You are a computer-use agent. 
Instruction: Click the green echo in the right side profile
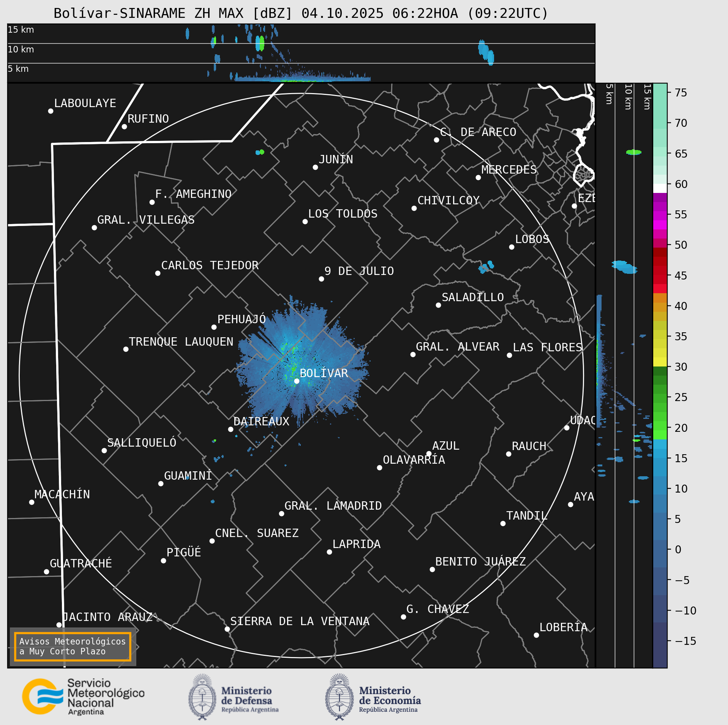click(x=633, y=152)
